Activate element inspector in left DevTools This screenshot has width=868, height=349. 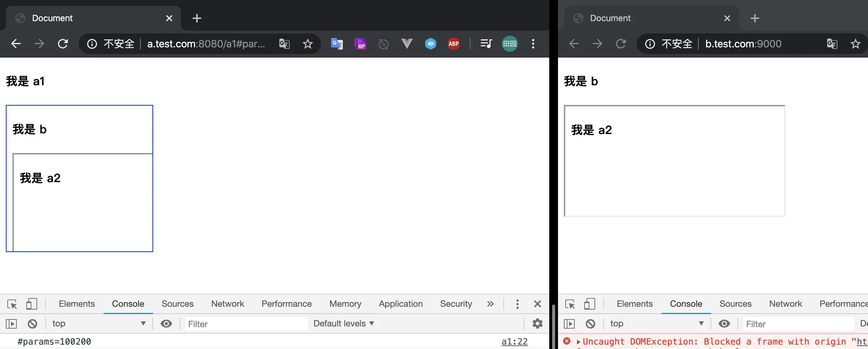click(x=12, y=304)
